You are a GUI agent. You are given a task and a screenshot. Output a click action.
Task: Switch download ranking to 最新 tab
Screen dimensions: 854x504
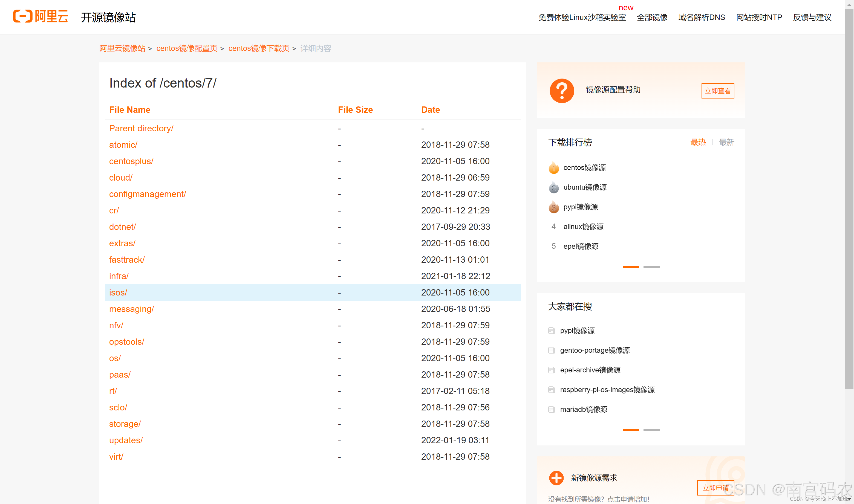tap(726, 142)
